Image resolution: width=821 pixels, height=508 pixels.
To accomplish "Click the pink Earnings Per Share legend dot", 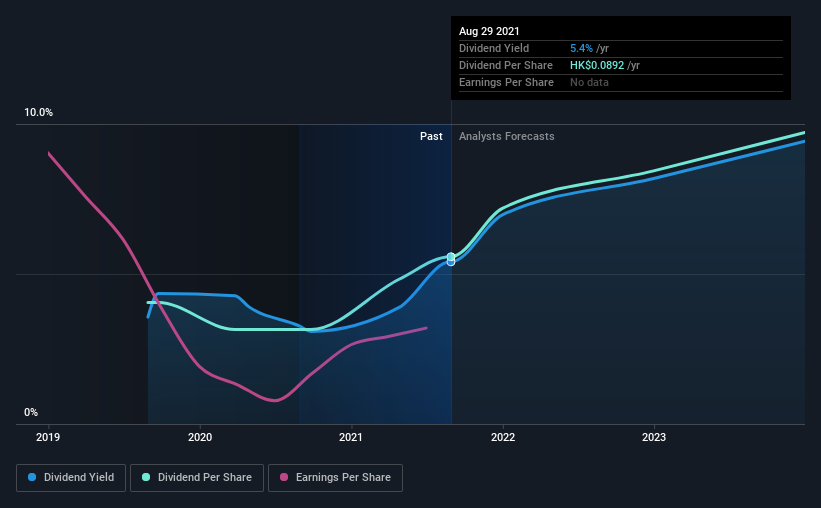I will 284,477.
